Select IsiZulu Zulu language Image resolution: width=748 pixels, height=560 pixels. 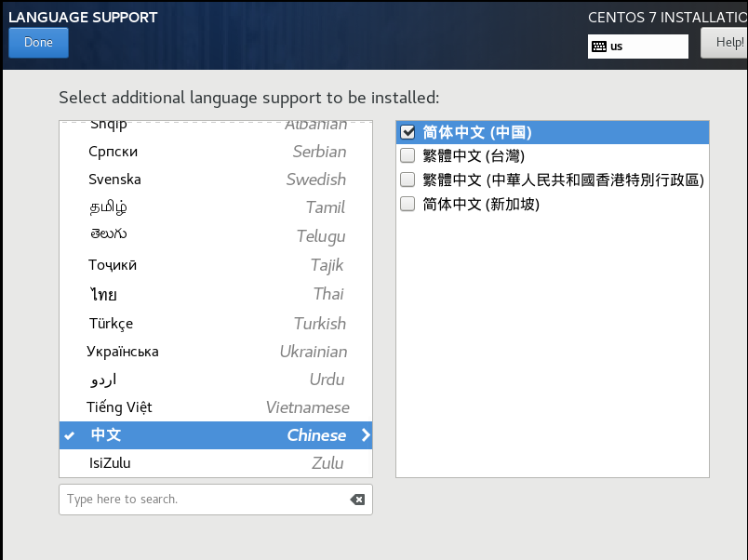click(216, 463)
